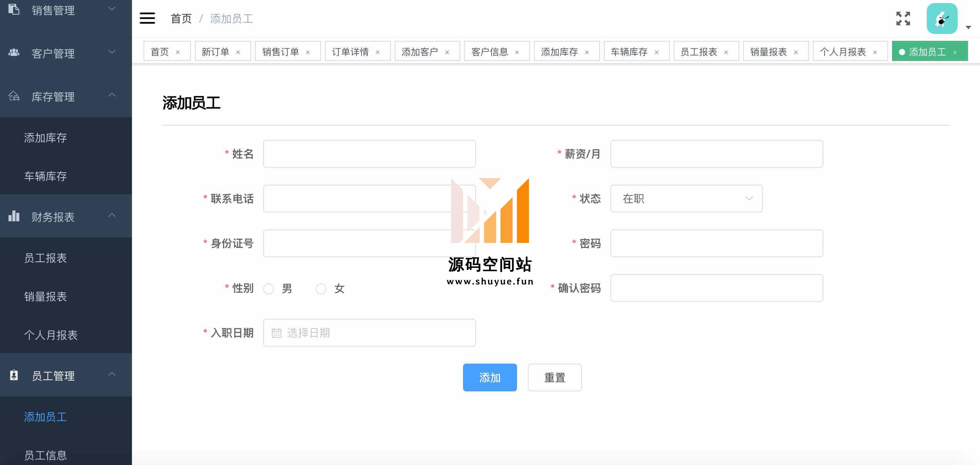The image size is (980, 465).
Task: Click the 销售管理 sidebar icon
Action: tap(14, 9)
